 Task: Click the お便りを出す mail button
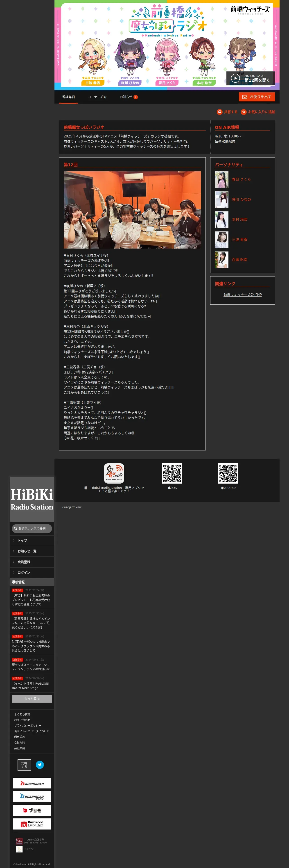tap(257, 97)
